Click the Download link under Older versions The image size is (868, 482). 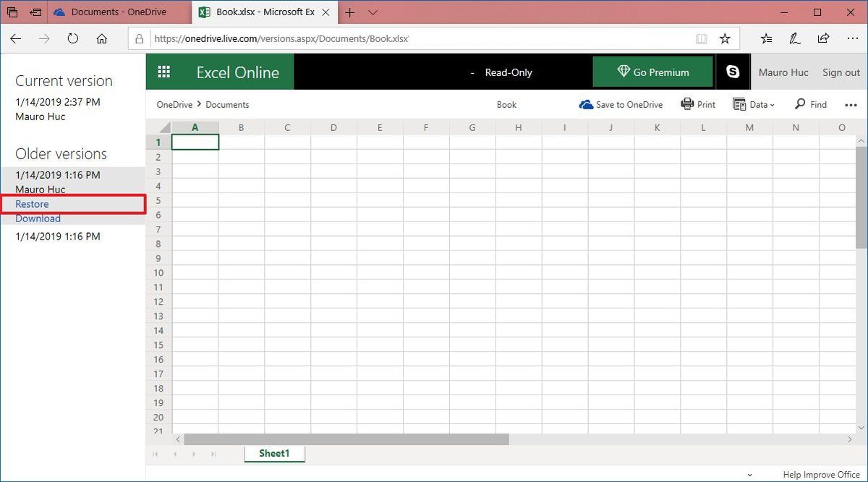tap(38, 218)
